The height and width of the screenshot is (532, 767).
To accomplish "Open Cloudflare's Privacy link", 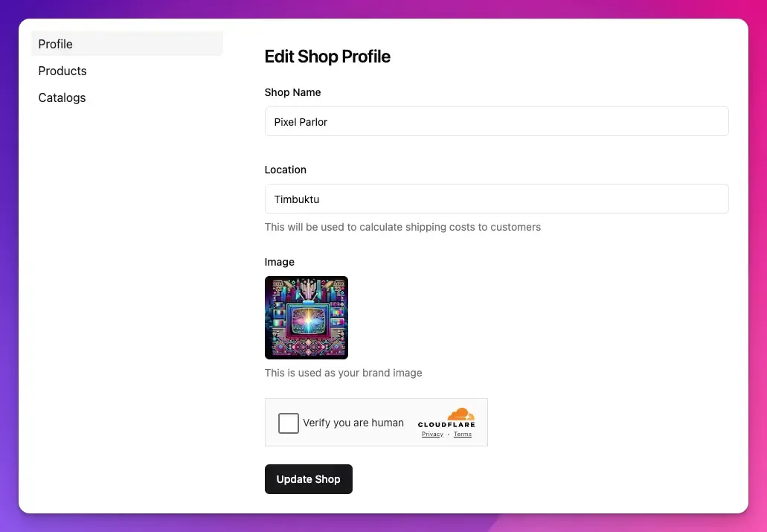I will click(x=431, y=434).
